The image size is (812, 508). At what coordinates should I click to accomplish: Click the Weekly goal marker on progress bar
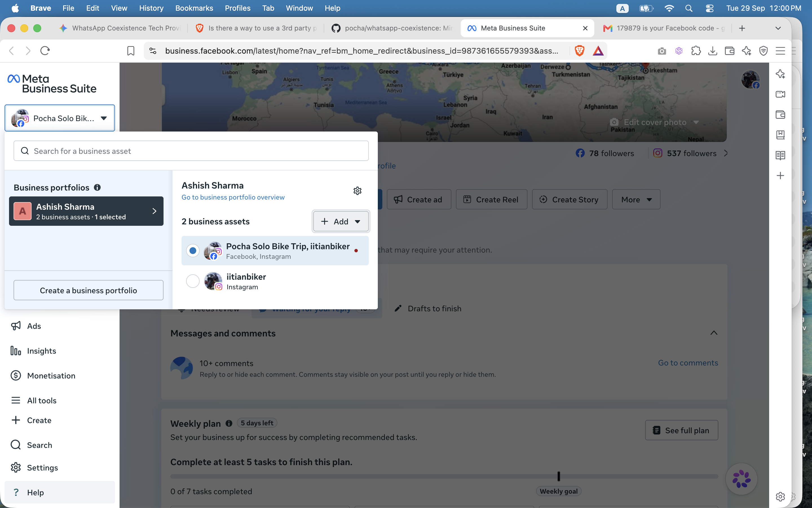559,476
